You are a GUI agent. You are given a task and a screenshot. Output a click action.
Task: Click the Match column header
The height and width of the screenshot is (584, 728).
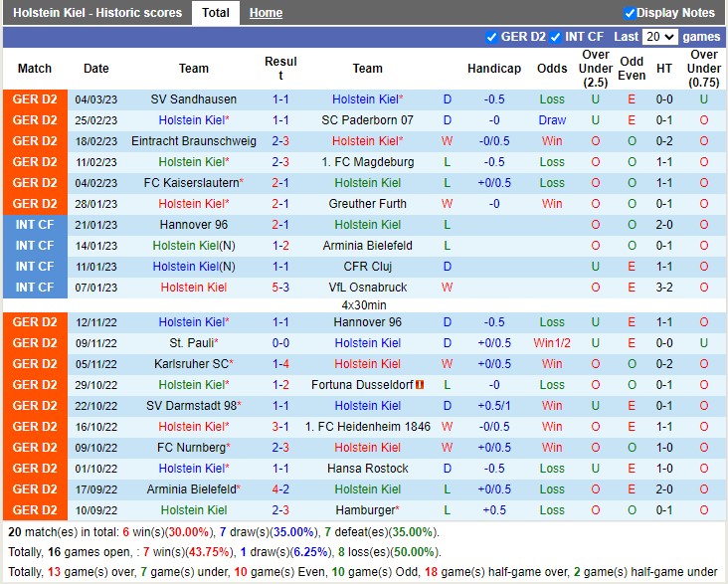[35, 69]
